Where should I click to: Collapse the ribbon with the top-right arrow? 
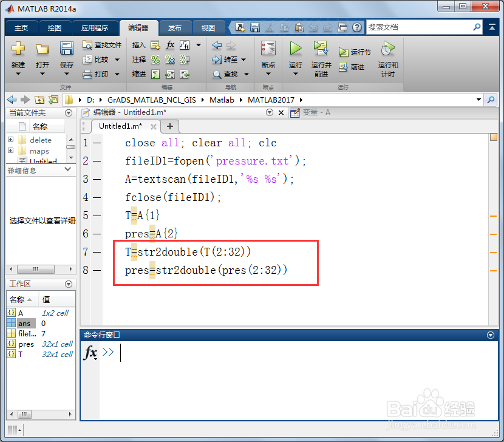tap(492, 27)
